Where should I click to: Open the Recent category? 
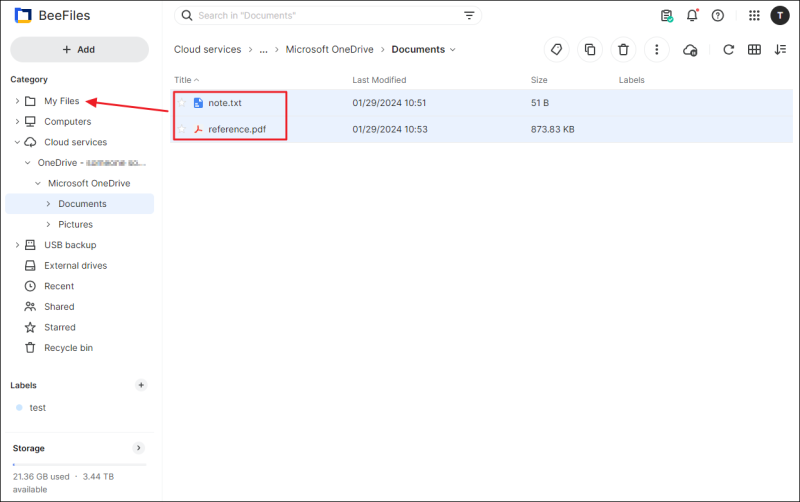click(59, 286)
